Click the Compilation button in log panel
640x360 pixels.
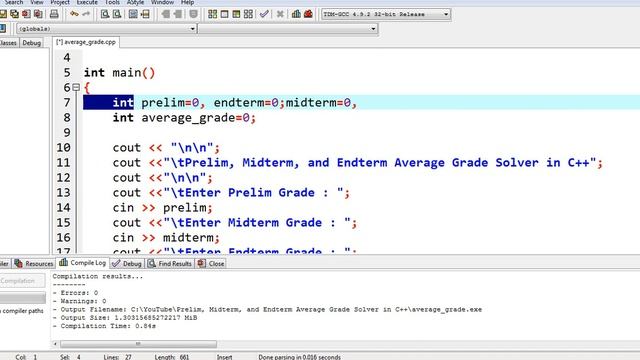click(x=22, y=281)
